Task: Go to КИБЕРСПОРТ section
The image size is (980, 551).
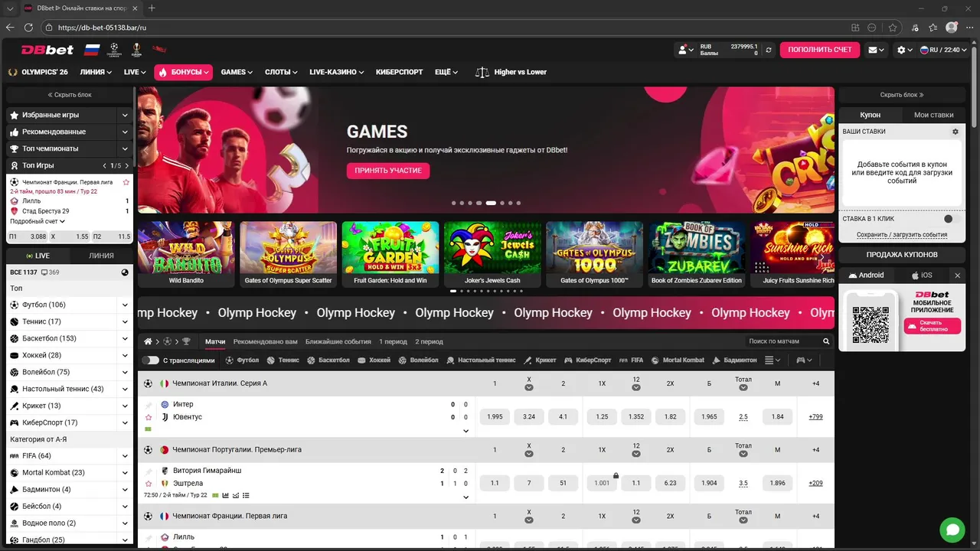Action: (x=399, y=72)
